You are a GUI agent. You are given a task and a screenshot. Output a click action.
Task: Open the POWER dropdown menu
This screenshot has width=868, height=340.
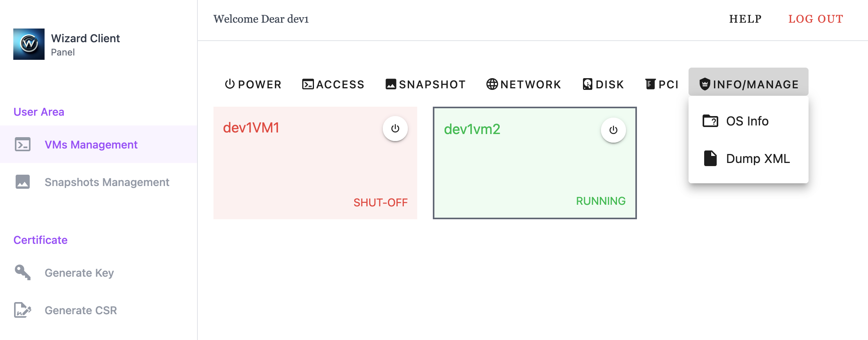coord(253,84)
